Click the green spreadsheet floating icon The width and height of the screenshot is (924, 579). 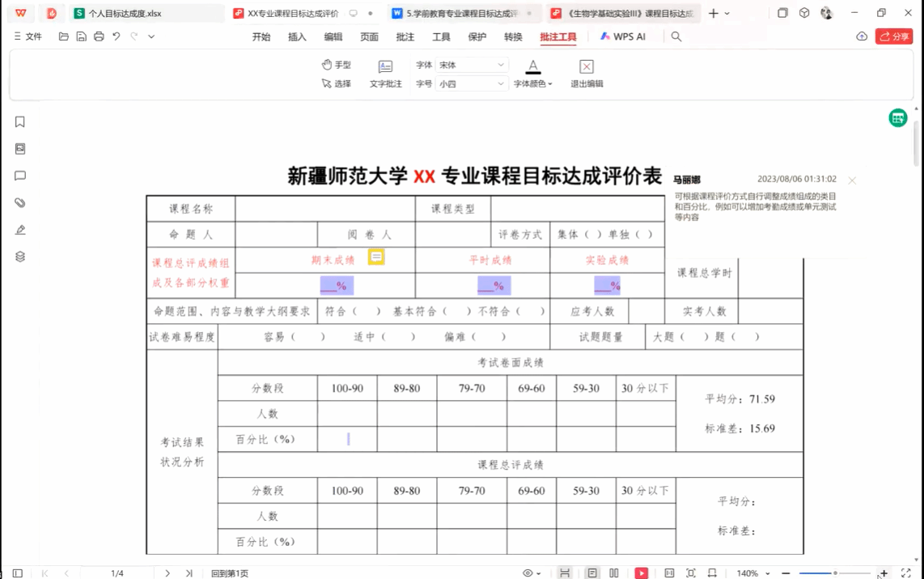click(897, 118)
